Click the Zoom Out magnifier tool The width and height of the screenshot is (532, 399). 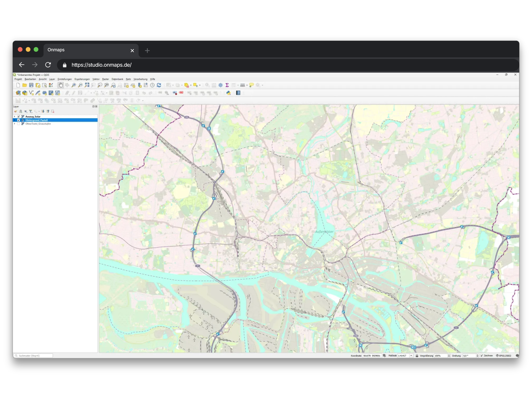[x=80, y=85]
